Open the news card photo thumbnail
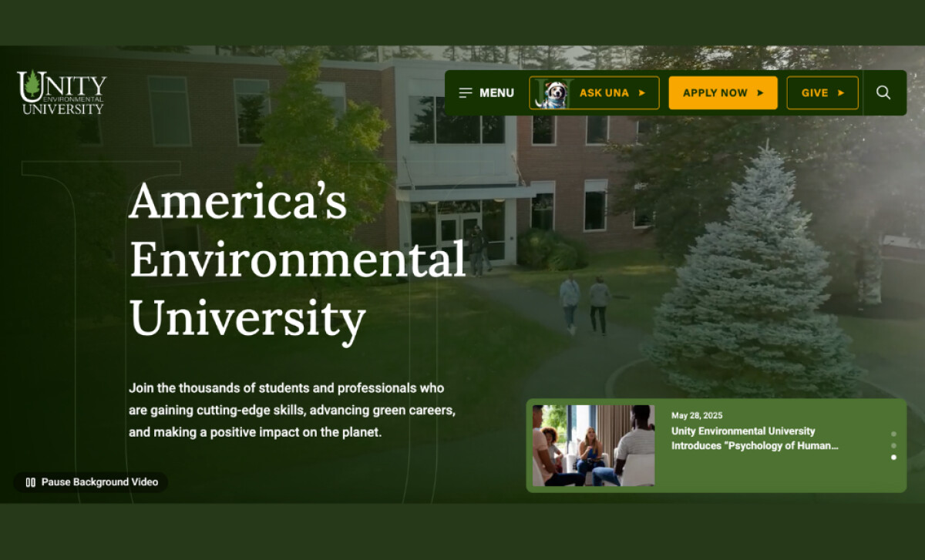Image resolution: width=925 pixels, height=560 pixels. 594,445
